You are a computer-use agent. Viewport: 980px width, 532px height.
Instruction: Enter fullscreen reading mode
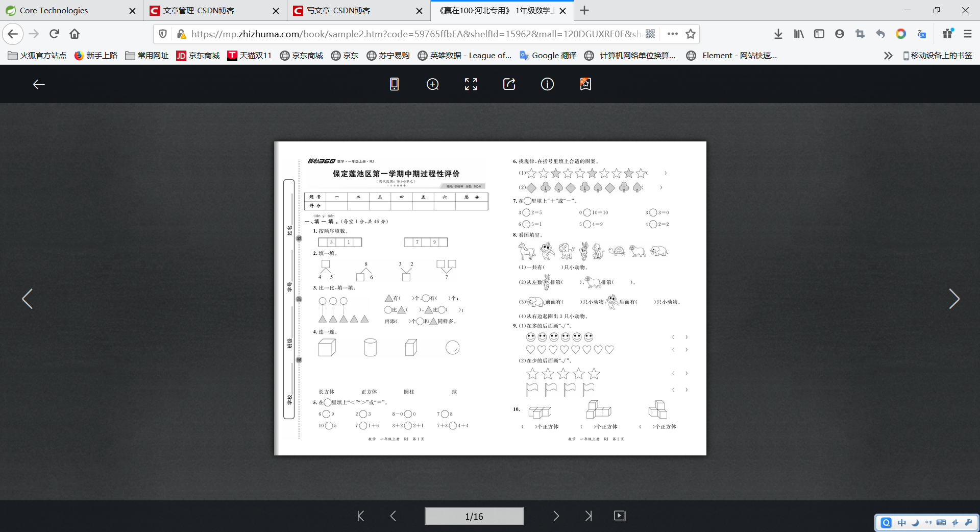point(471,84)
